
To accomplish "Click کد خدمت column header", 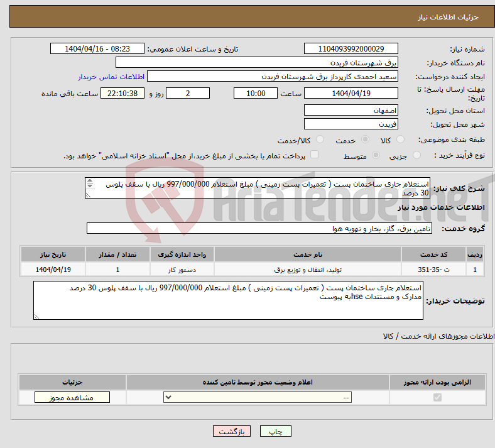I will coord(433,254).
